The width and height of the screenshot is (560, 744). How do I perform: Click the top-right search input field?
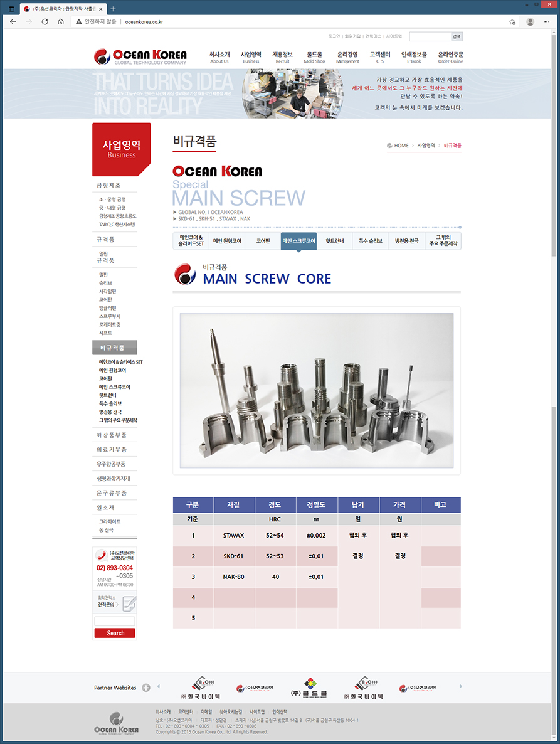[430, 37]
